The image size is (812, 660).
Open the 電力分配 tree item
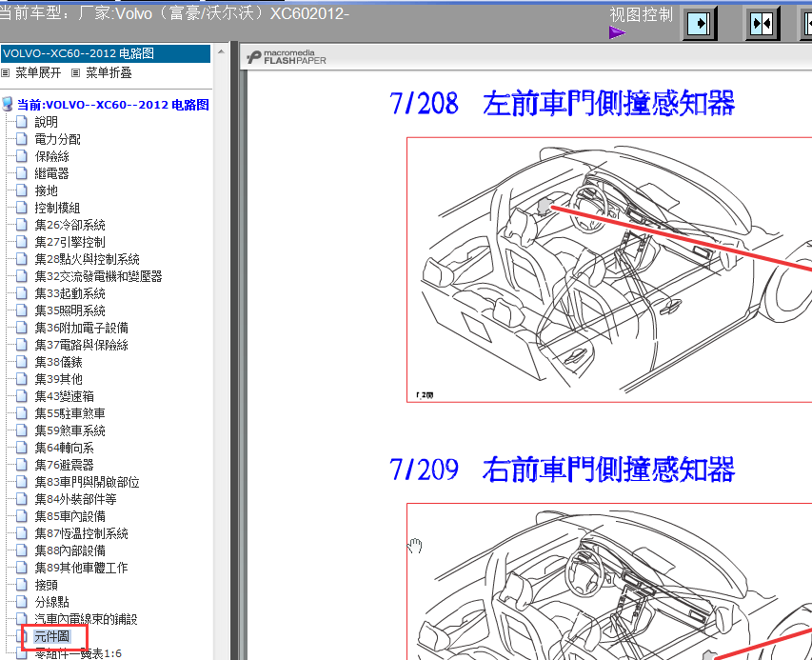click(x=57, y=139)
